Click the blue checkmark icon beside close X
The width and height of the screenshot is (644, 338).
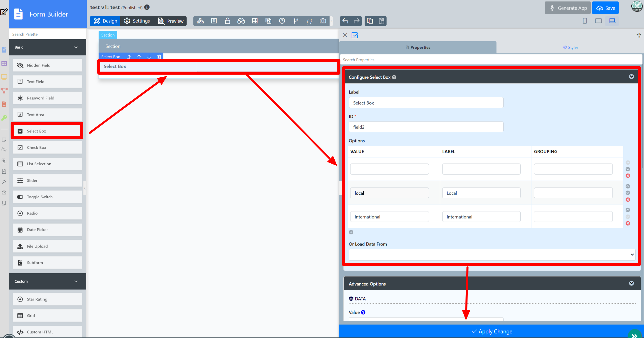click(355, 35)
